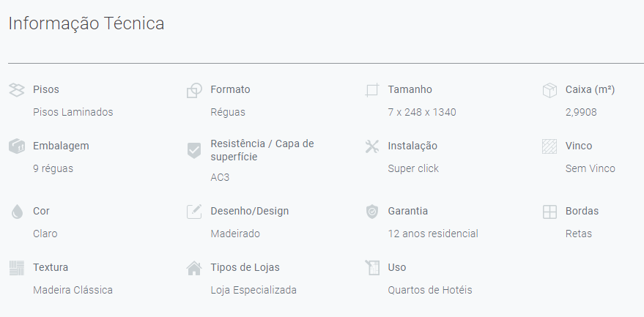Click the 12 anos residencial warranty text
Viewport: 644px width, 317px height.
pos(433,234)
